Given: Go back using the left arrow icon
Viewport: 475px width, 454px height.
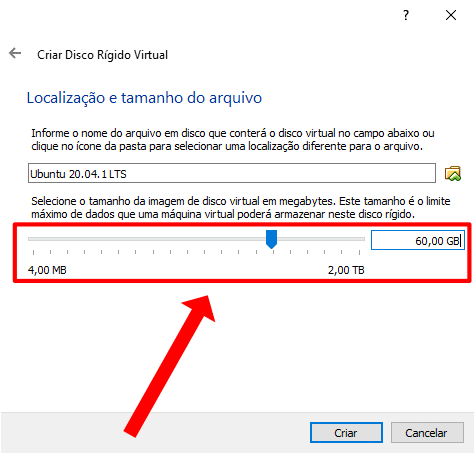Looking at the screenshot, I should click(15, 53).
